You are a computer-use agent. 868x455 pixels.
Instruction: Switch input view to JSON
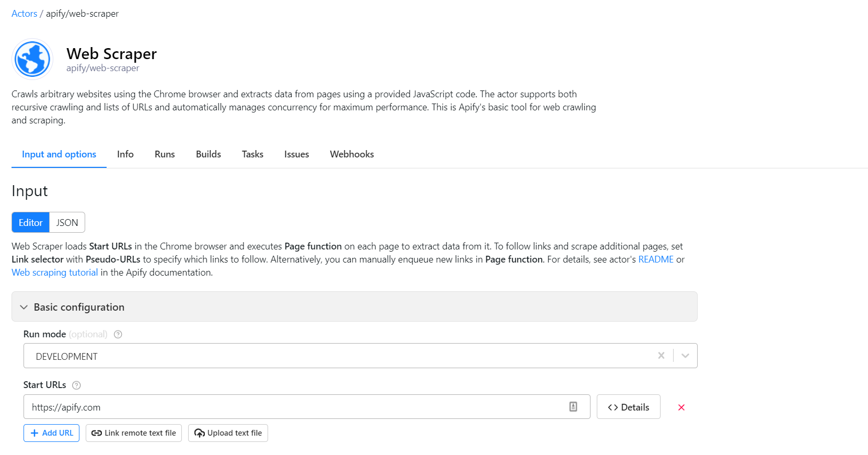(67, 223)
